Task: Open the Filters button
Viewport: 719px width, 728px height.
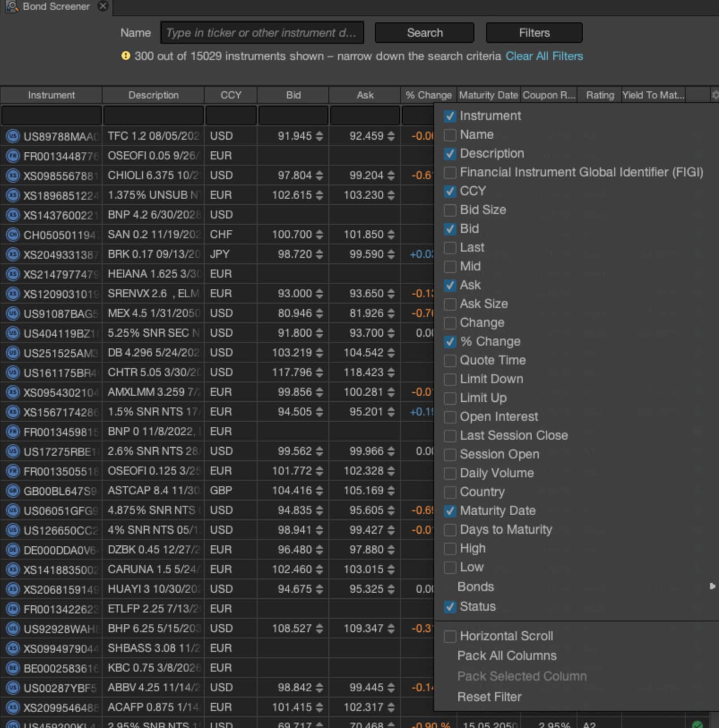Action: pyautogui.click(x=534, y=33)
